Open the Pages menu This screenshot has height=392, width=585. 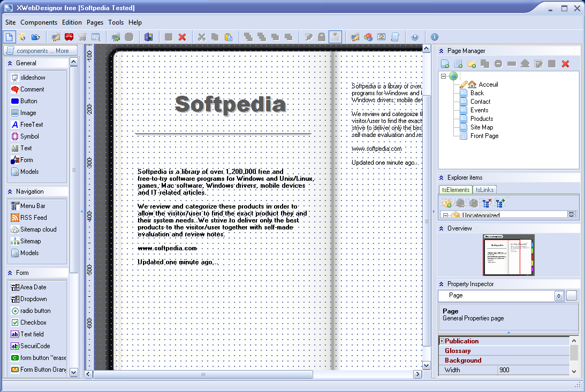(95, 22)
